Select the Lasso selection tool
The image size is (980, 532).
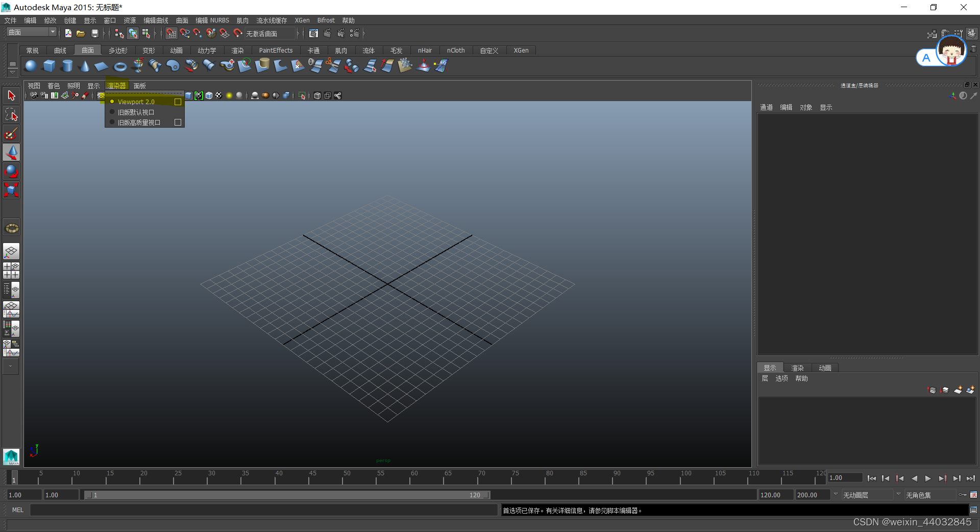11,114
